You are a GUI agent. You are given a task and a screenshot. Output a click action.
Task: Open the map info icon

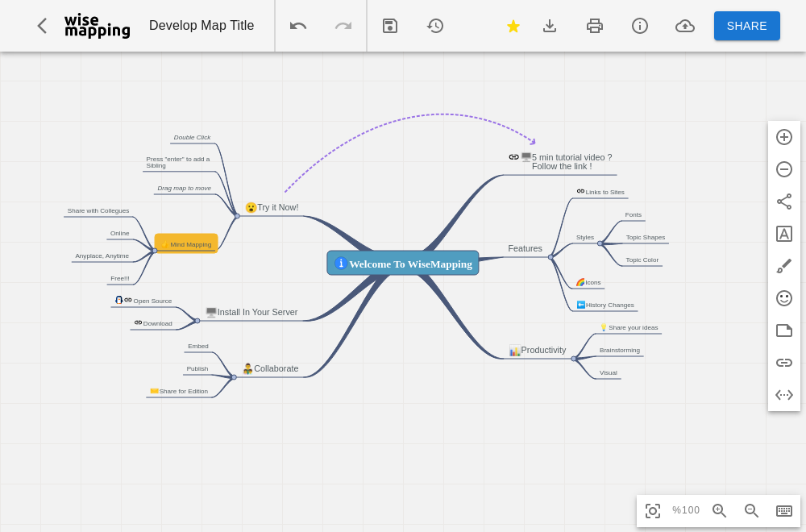tap(640, 26)
